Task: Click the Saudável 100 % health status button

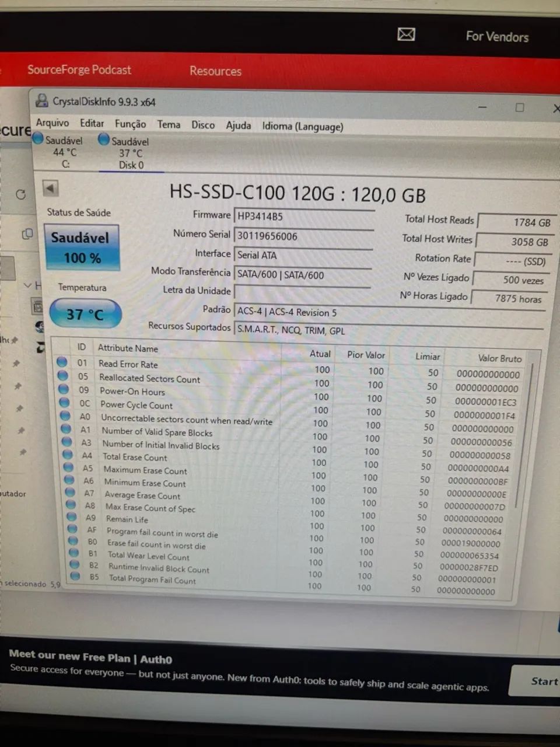Action: point(82,247)
